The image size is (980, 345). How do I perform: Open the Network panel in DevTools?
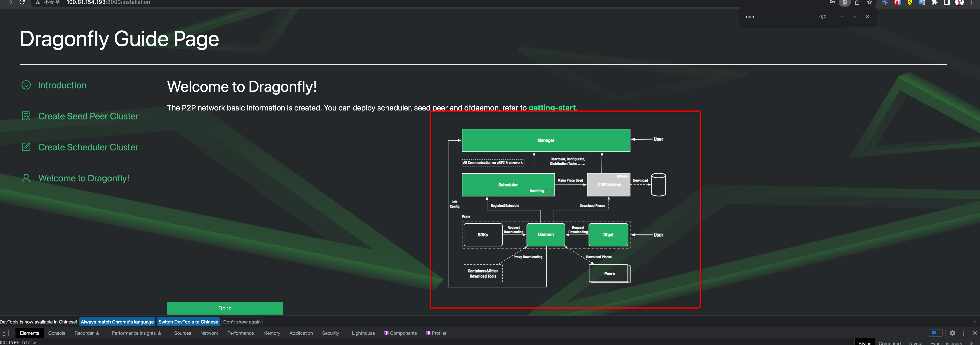coord(209,333)
